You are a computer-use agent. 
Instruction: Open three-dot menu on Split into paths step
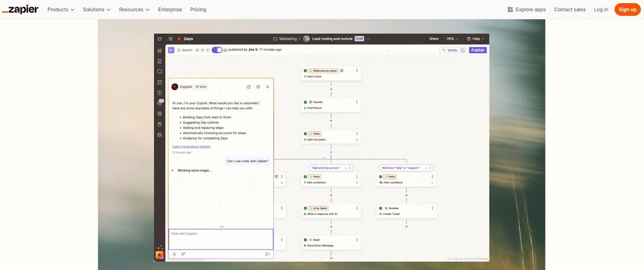[x=357, y=134]
